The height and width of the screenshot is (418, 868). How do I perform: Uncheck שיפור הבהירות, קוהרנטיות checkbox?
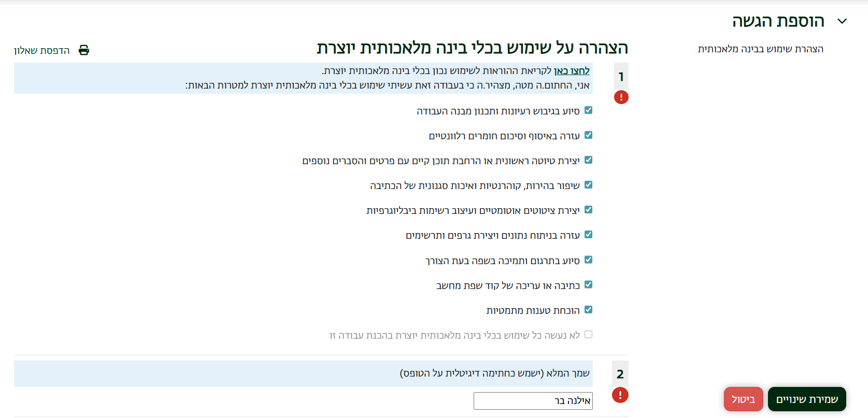tap(588, 185)
